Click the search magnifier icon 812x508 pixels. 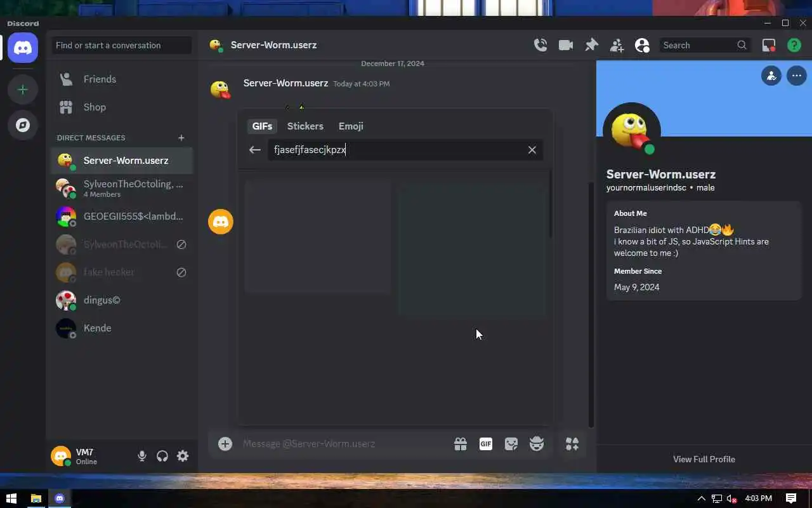tap(742, 45)
